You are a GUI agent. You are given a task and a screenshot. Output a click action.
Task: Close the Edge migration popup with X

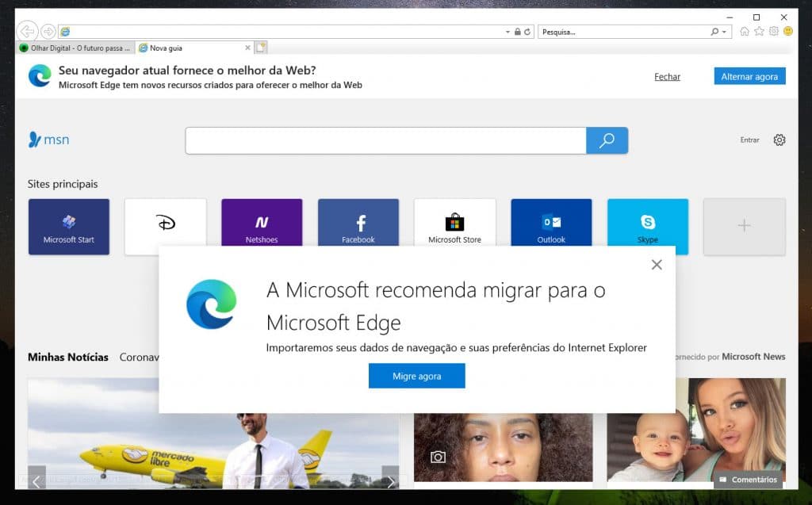657,265
